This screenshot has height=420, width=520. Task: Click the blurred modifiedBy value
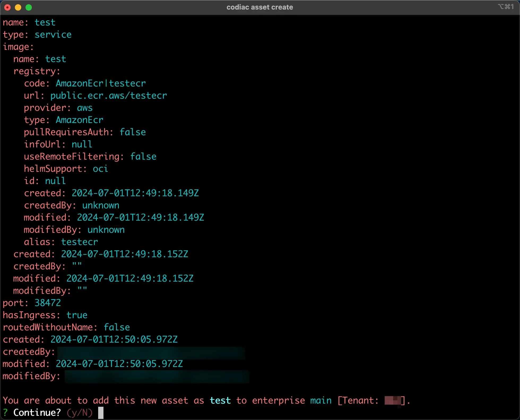tap(157, 377)
